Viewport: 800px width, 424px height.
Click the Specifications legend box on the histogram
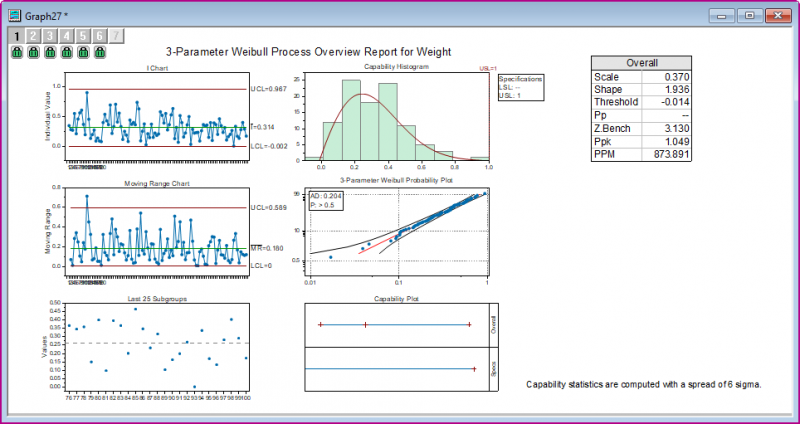point(519,85)
